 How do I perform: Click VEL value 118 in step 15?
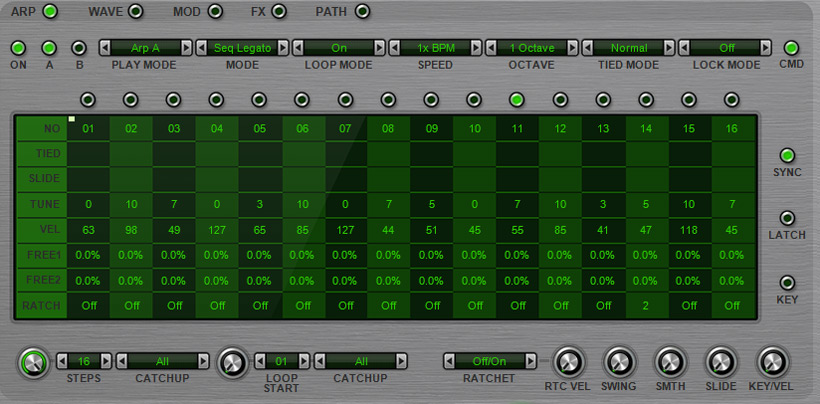click(x=689, y=230)
